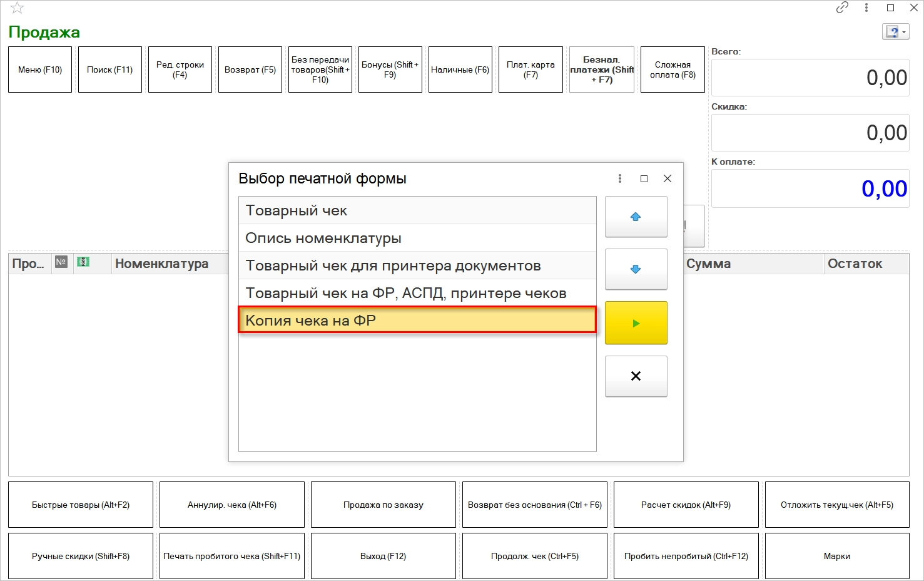Screen dimensions: 924x581
Task: Click Ред. строки (F4) button
Action: pyautogui.click(x=180, y=69)
